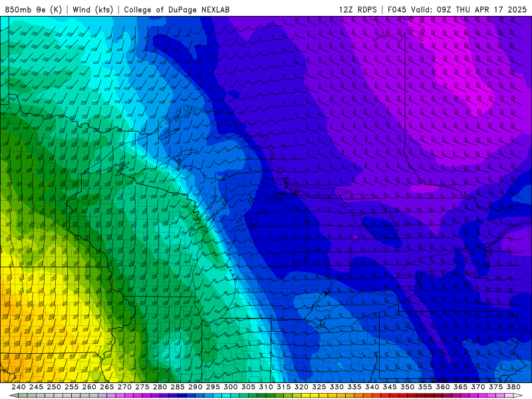Click the 260 color scale label
This screenshot has width=532, height=399.
(x=89, y=387)
